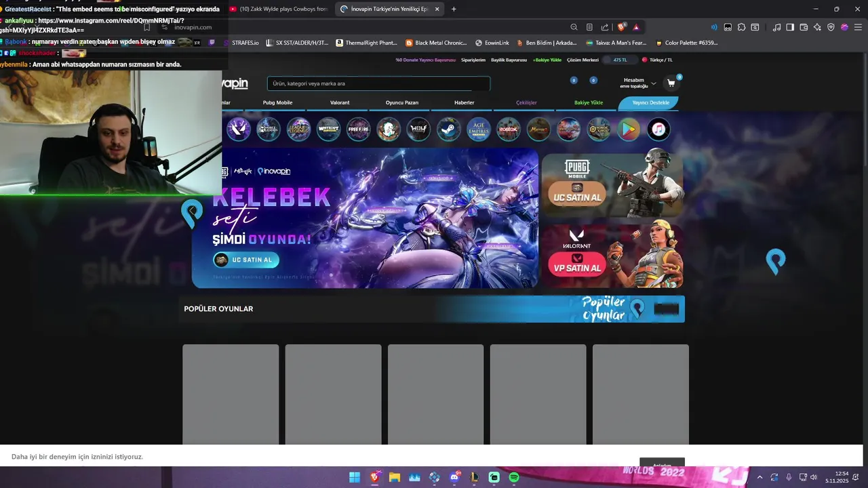Open the Mobile Legends category icon
This screenshot has height=488, width=868.
click(269, 129)
